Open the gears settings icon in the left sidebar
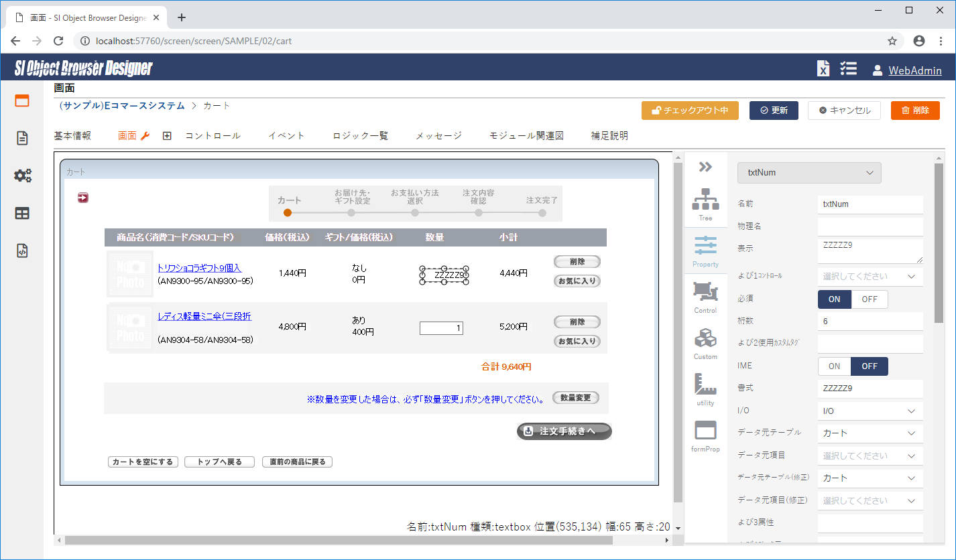This screenshot has width=956, height=560. 22,175
